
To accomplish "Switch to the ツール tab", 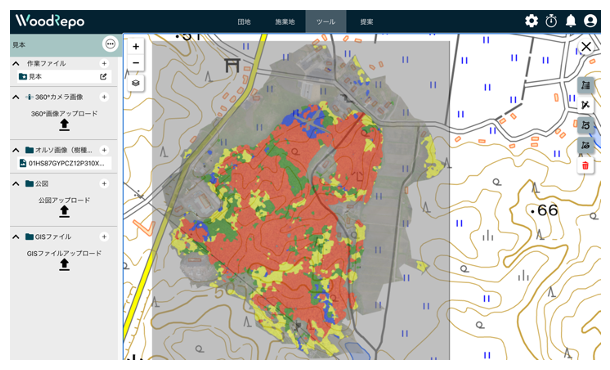I will 326,22.
